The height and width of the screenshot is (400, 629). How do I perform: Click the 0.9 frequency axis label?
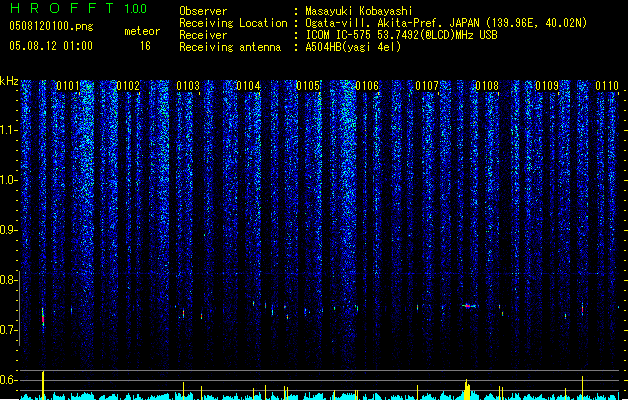pos(8,230)
